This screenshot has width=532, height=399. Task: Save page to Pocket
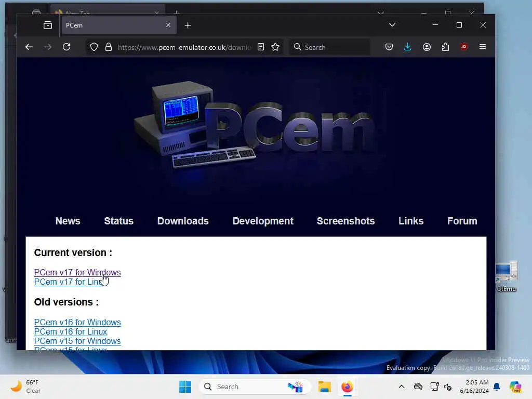point(389,47)
